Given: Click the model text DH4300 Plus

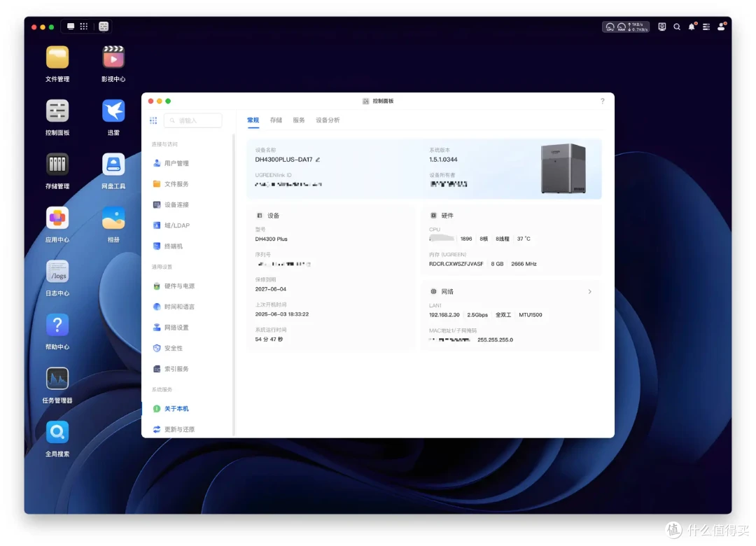Looking at the screenshot, I should pyautogui.click(x=271, y=239).
